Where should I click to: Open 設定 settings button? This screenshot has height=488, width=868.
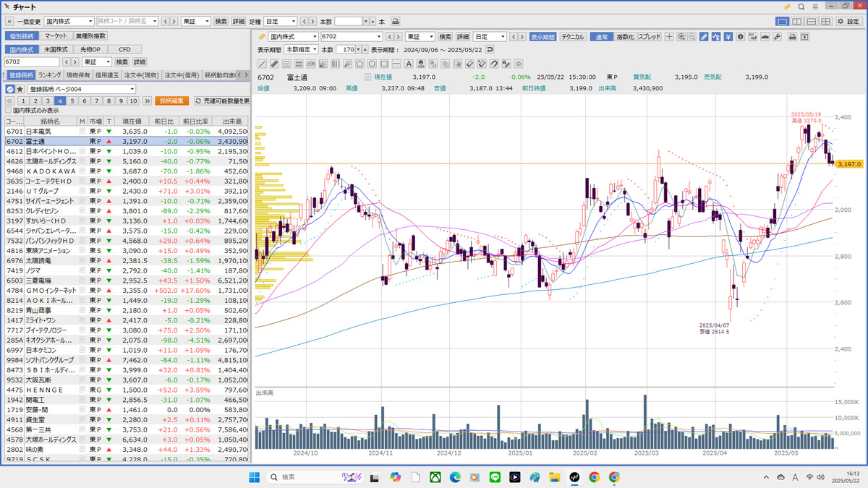(x=848, y=22)
